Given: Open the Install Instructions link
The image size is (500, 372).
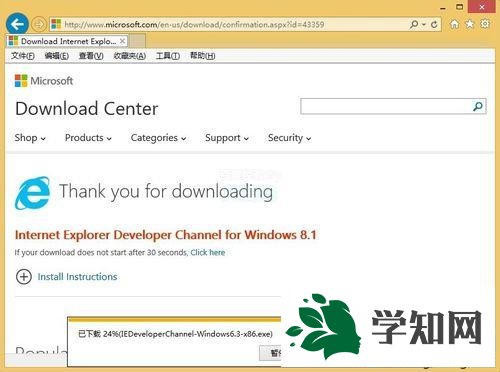Looking at the screenshot, I should pyautogui.click(x=77, y=277).
